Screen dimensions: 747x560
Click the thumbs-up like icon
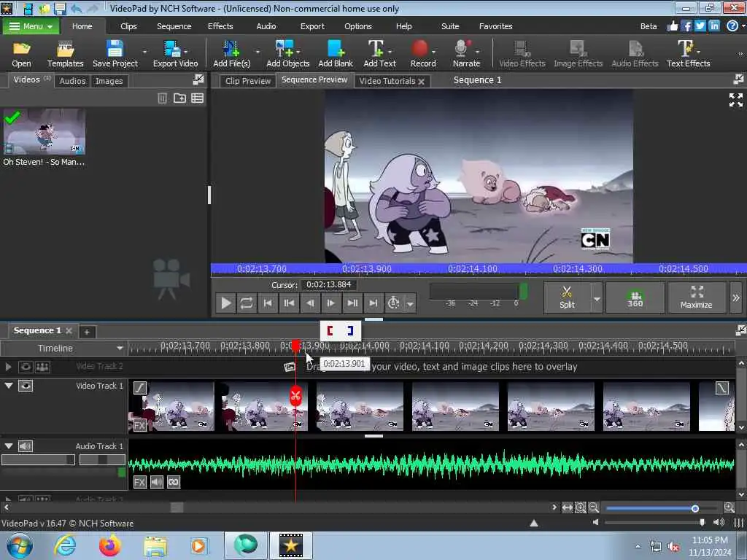pyautogui.click(x=672, y=26)
